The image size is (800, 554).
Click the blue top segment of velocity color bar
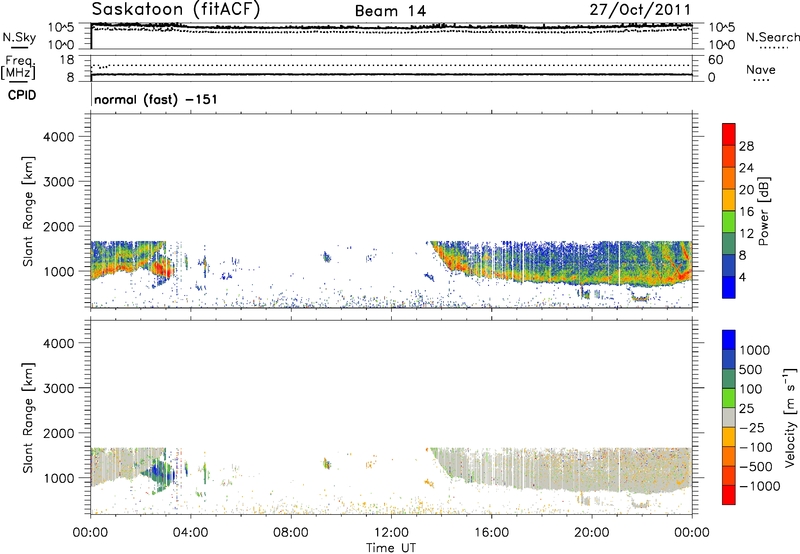[729, 341]
